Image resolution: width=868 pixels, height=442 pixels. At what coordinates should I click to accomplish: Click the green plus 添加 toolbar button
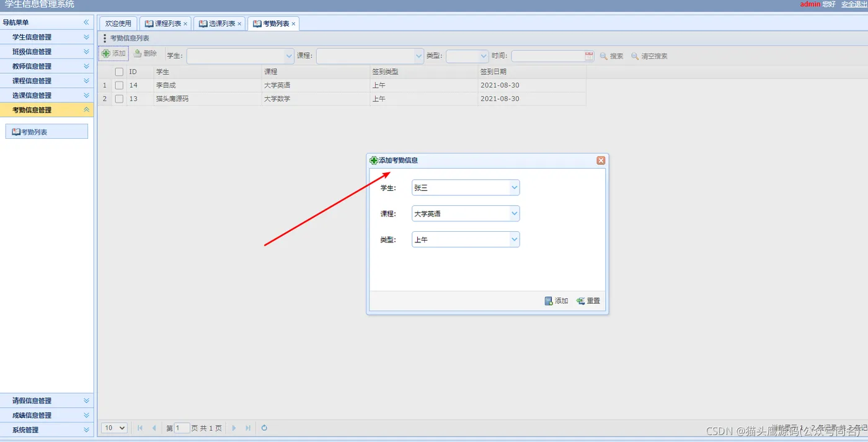coord(113,54)
